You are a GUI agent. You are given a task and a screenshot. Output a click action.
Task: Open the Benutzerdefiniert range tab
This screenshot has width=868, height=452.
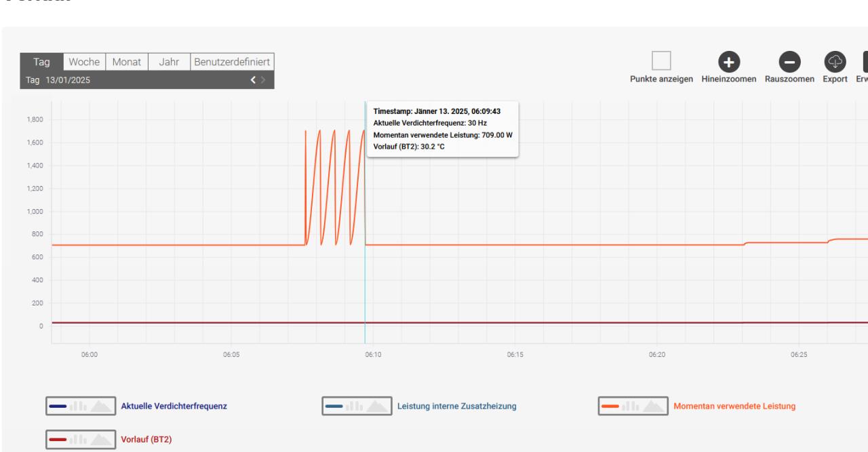tap(232, 62)
